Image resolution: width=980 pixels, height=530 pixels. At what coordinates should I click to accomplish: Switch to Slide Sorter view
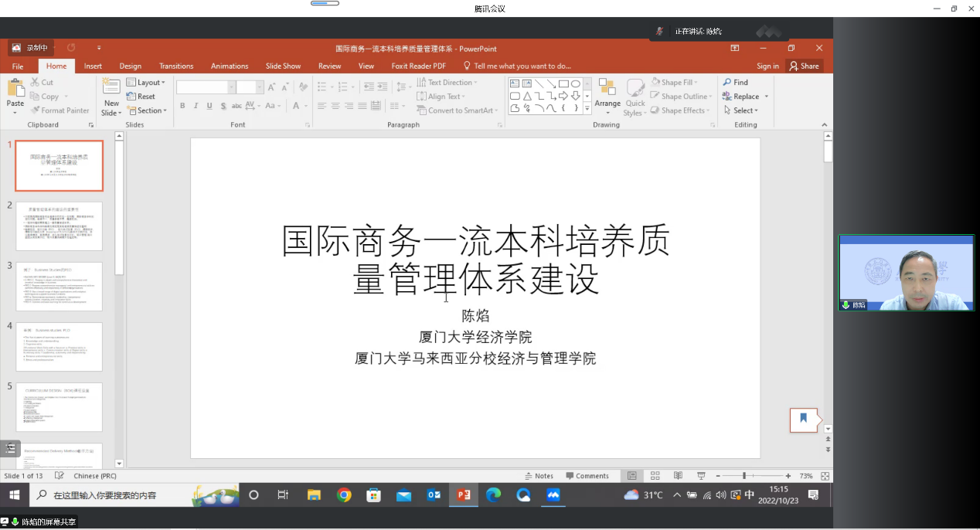(655, 476)
